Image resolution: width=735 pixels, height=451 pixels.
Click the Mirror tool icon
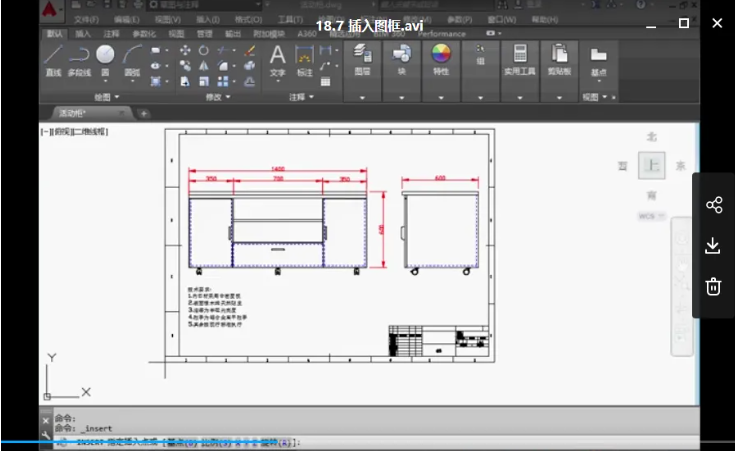click(203, 66)
